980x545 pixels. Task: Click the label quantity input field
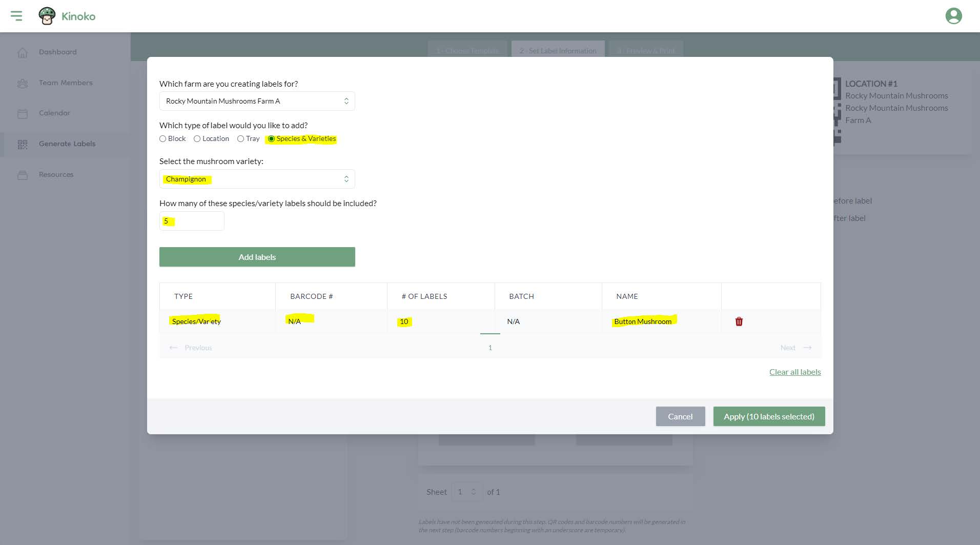192,221
